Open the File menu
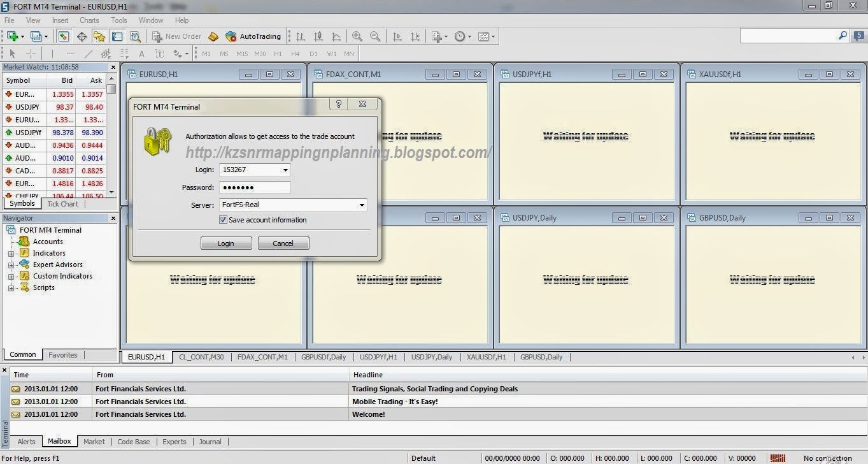This screenshot has height=464, width=868. click(9, 20)
